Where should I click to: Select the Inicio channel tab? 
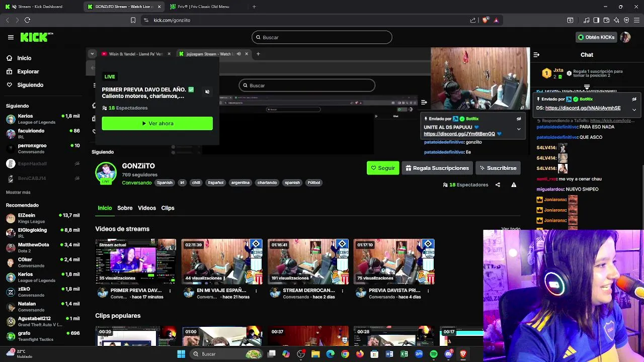coord(105,208)
